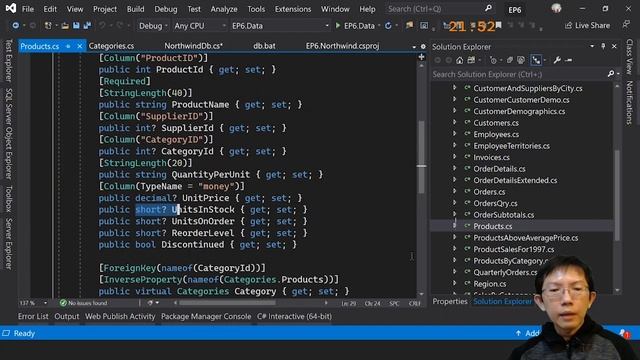Image resolution: width=640 pixels, height=360 pixels.
Task: Click the editor vertical scrollbar thumb
Action: (422, 157)
